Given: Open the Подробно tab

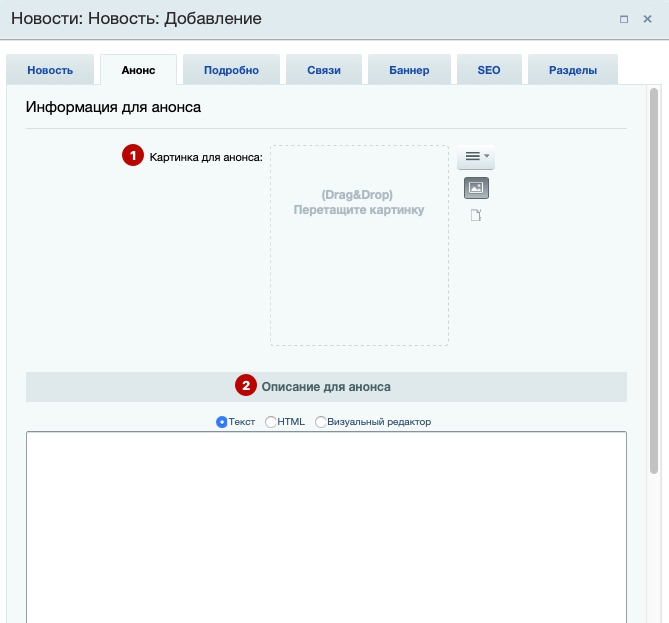Looking at the screenshot, I should pos(231,70).
